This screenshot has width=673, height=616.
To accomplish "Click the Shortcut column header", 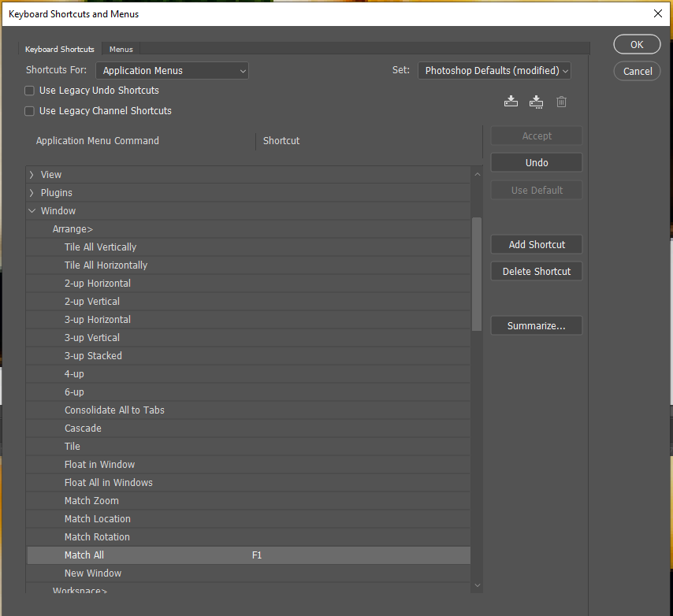I will point(281,141).
